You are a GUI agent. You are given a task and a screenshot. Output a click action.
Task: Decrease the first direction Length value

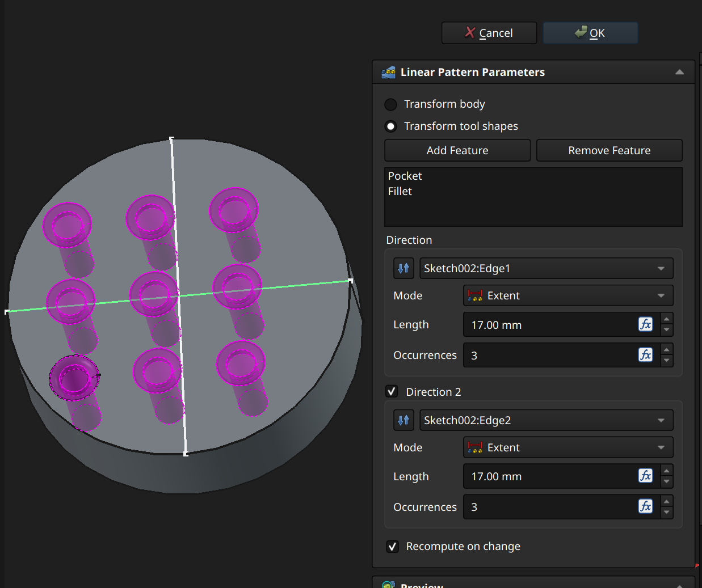point(667,330)
